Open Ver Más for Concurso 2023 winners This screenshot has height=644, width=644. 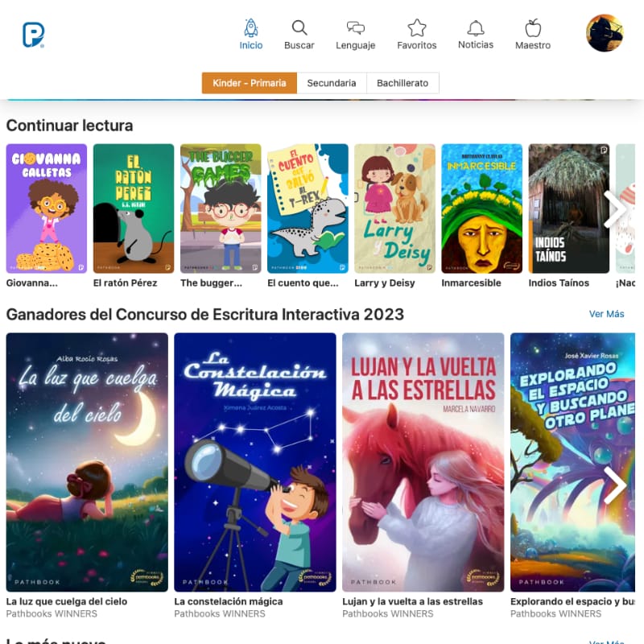pyautogui.click(x=607, y=314)
